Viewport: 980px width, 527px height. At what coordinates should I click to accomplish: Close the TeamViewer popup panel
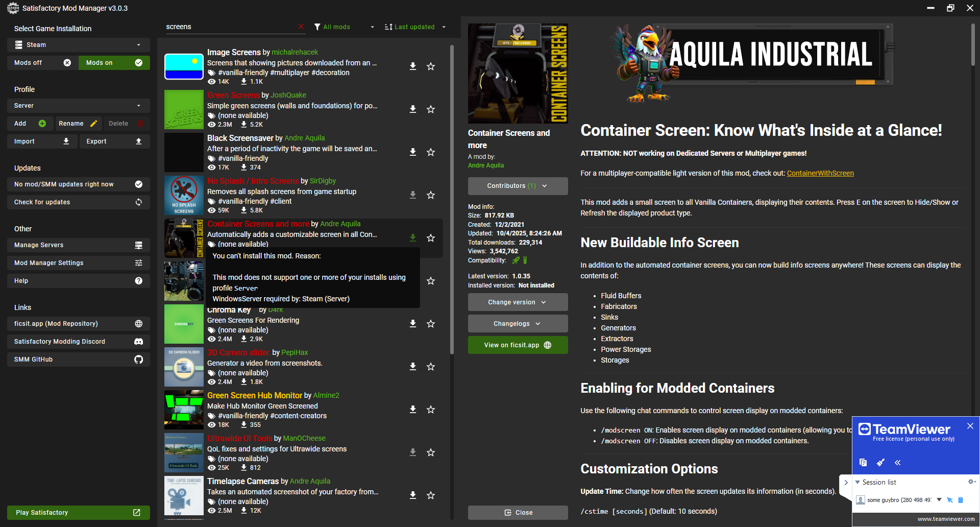click(970, 426)
